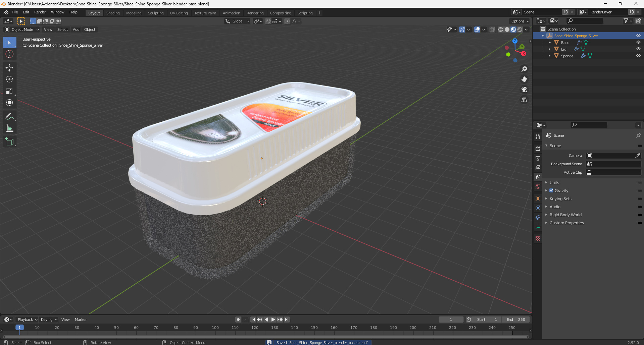Click the Marker menu in timeline
Screen dimensions: 644x345
(x=81, y=320)
